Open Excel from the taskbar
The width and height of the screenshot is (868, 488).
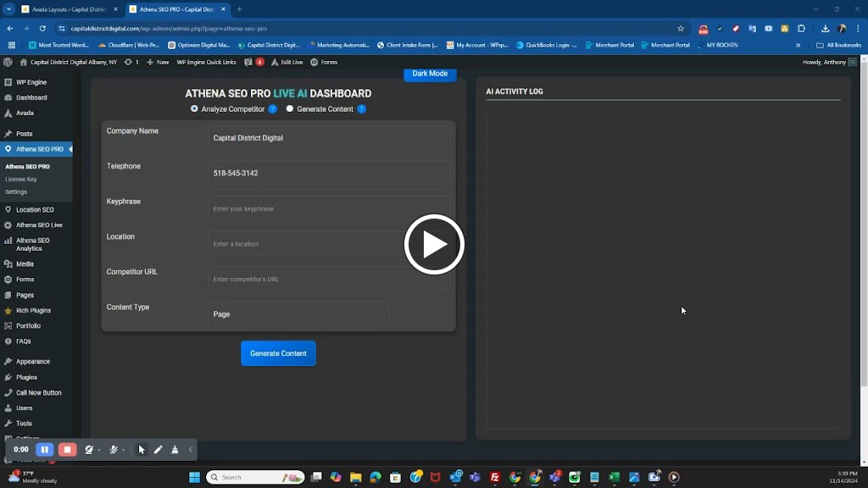point(614,477)
